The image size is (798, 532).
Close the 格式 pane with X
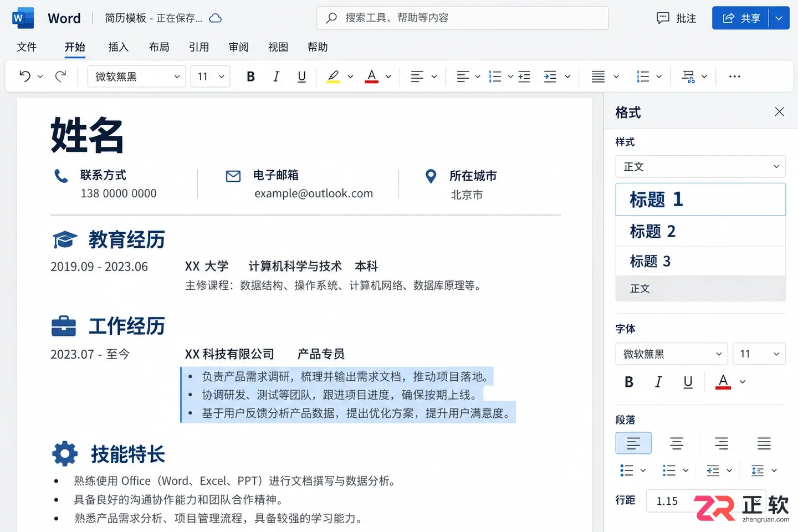(x=779, y=112)
